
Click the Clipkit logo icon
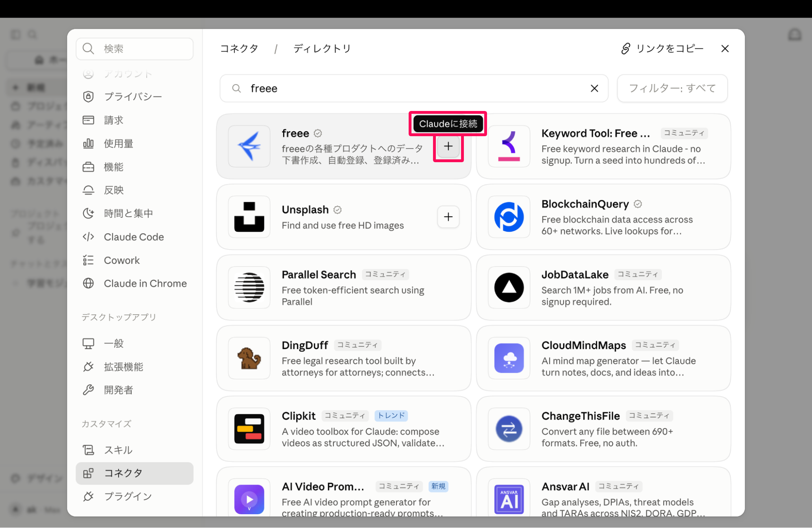(249, 429)
